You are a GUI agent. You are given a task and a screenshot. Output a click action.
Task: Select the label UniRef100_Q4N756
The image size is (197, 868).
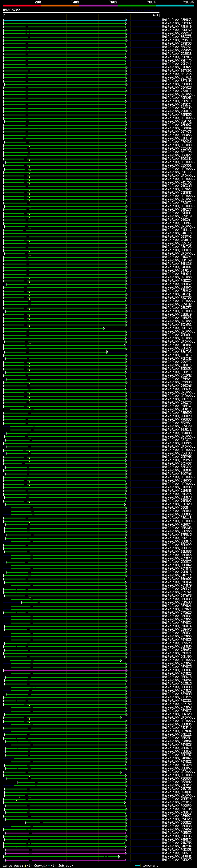177,843
